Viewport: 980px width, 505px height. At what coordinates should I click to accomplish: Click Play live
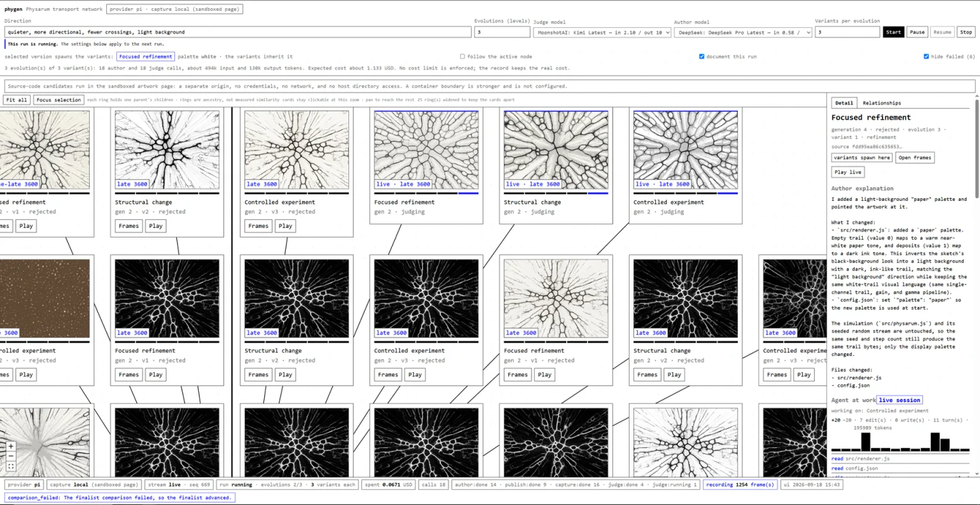(x=848, y=172)
